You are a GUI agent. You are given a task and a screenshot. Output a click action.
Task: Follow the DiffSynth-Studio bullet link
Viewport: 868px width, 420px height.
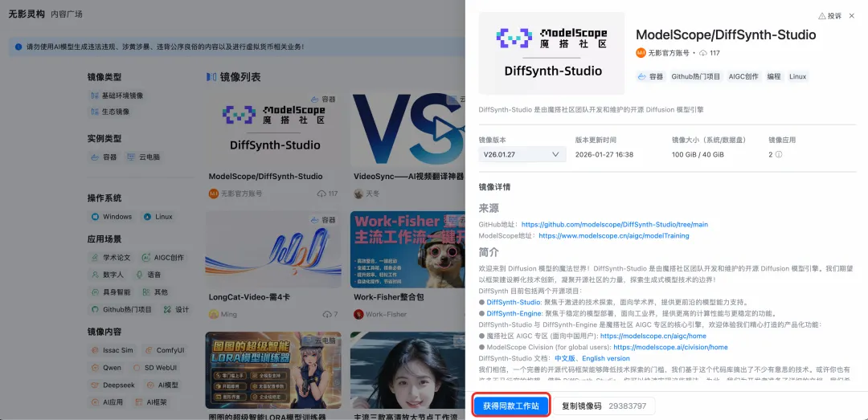tap(513, 302)
